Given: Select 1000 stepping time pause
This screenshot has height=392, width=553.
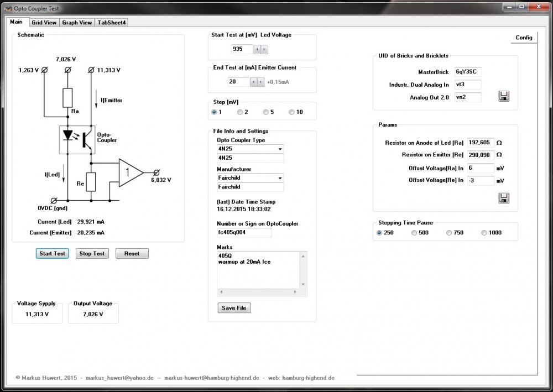Looking at the screenshot, I should click(484, 233).
